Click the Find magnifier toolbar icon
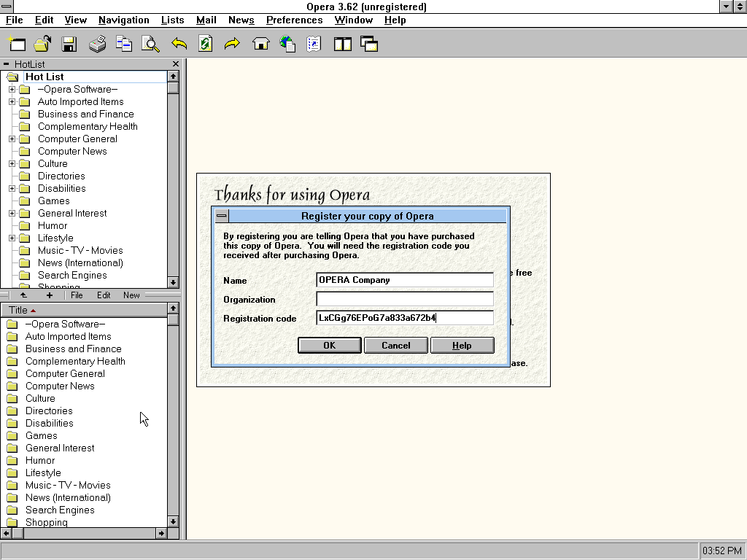 click(150, 44)
